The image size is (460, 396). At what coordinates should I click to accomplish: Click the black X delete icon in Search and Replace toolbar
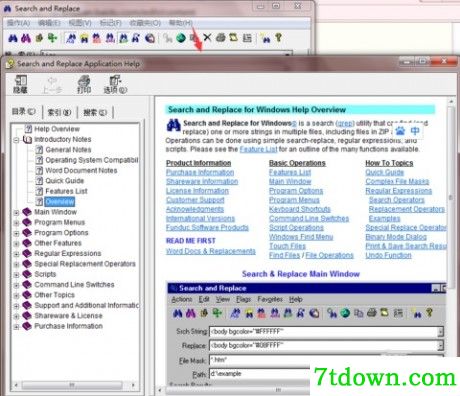[207, 38]
